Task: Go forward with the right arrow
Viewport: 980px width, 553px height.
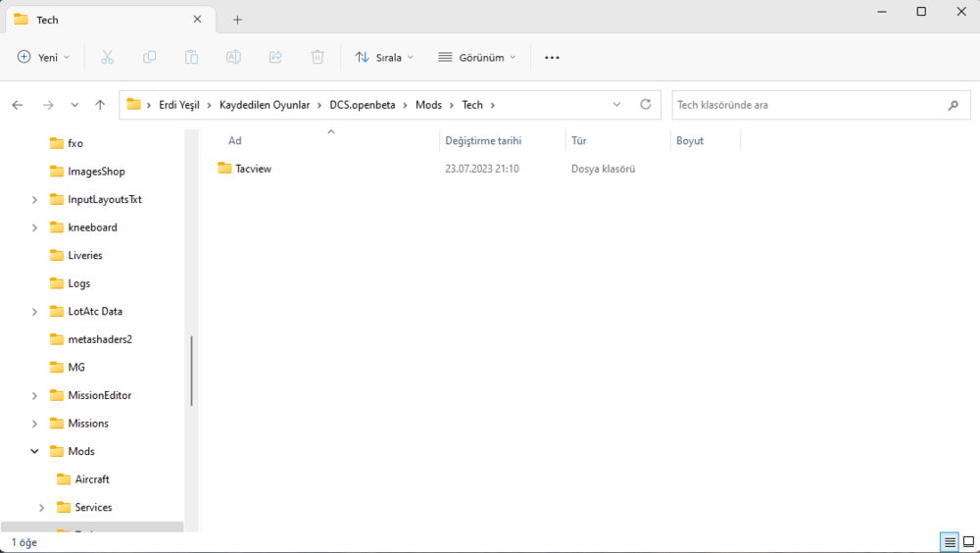Action: click(48, 105)
